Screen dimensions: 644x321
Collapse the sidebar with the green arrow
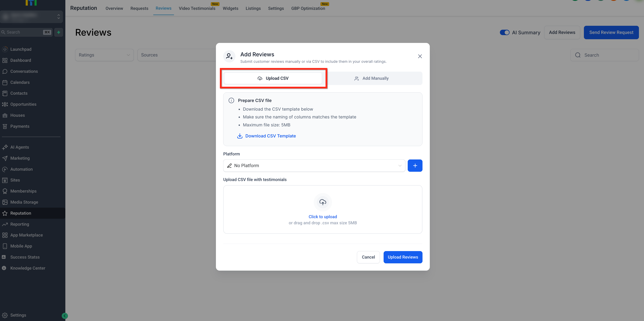[x=65, y=316]
